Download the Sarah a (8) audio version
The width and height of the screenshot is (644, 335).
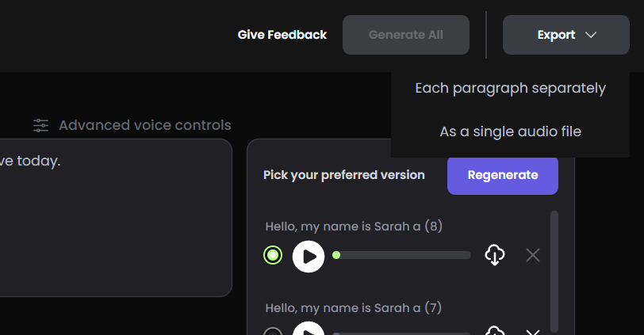point(495,255)
